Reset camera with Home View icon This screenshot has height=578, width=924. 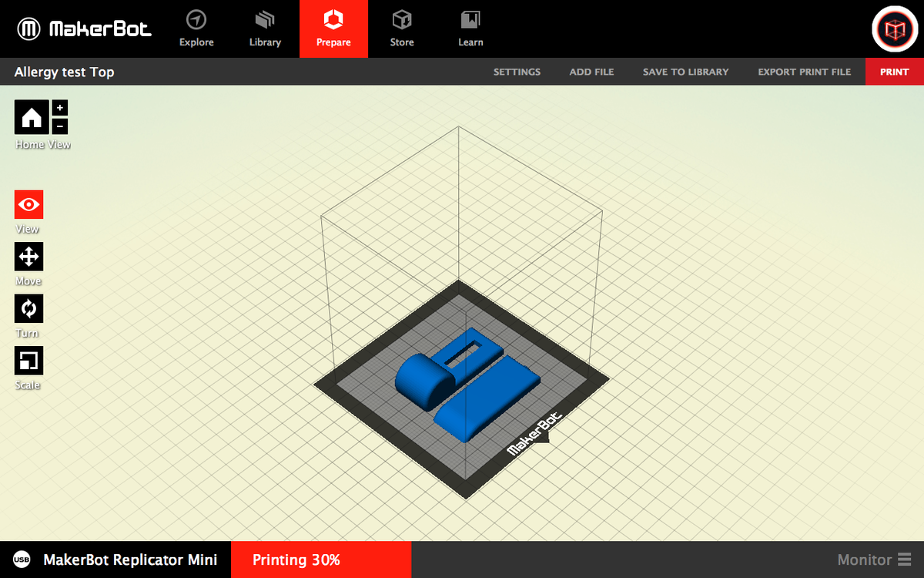32,117
